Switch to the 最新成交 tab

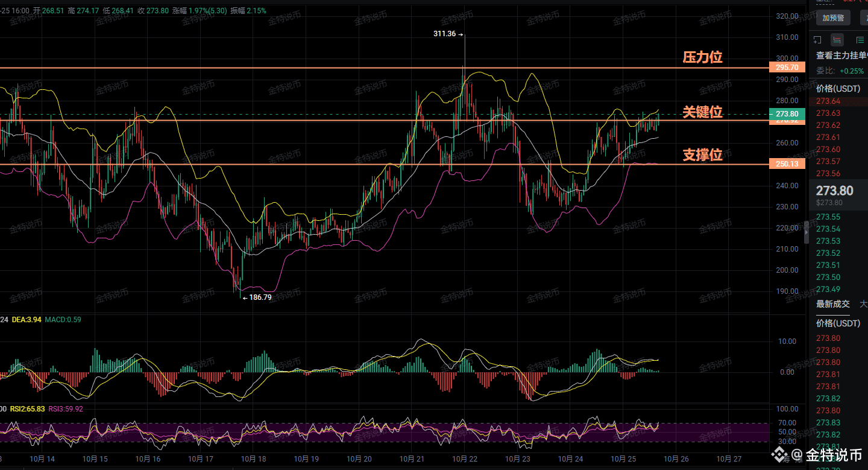click(833, 303)
